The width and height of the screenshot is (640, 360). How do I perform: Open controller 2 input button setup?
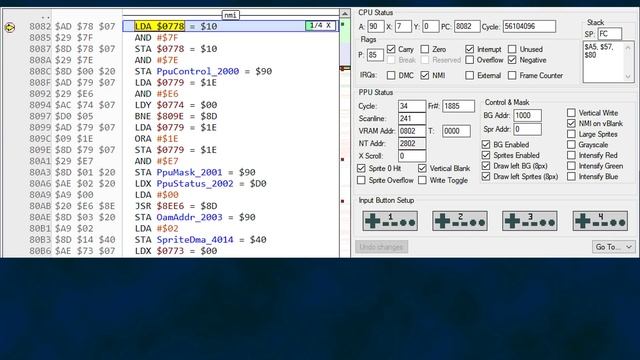tap(460, 221)
